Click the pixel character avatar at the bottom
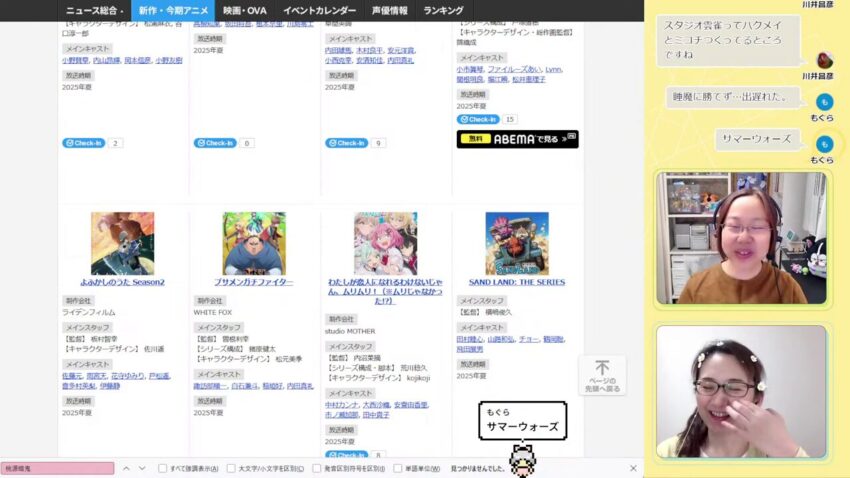The image size is (850, 478). click(520, 460)
